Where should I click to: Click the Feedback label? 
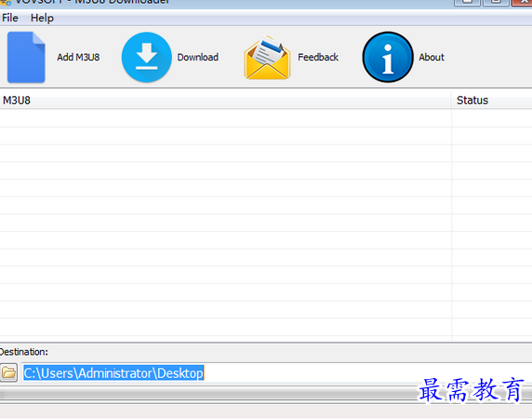point(318,57)
